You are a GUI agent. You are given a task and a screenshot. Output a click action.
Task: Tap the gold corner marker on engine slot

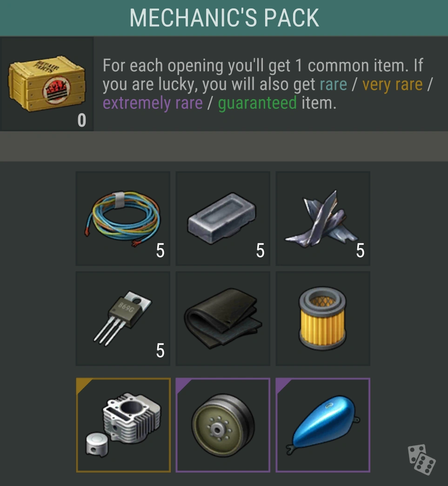click(x=83, y=385)
